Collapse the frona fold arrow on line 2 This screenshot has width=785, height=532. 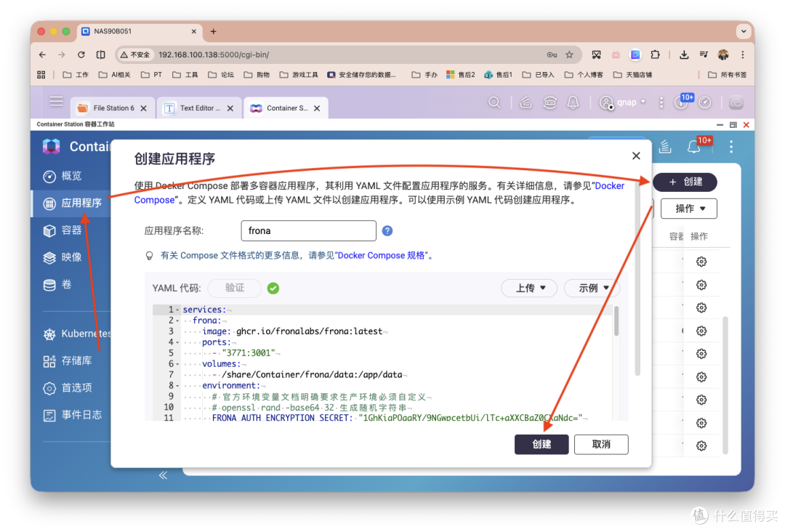[x=178, y=321]
